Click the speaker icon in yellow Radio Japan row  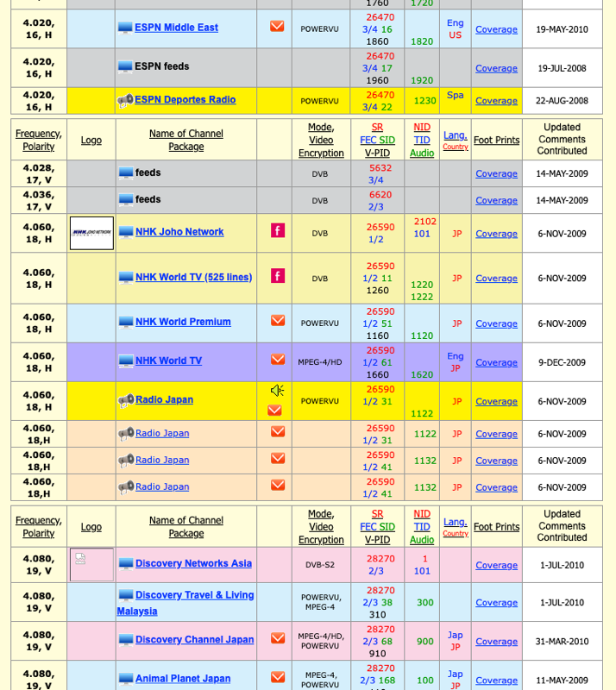[x=277, y=391]
